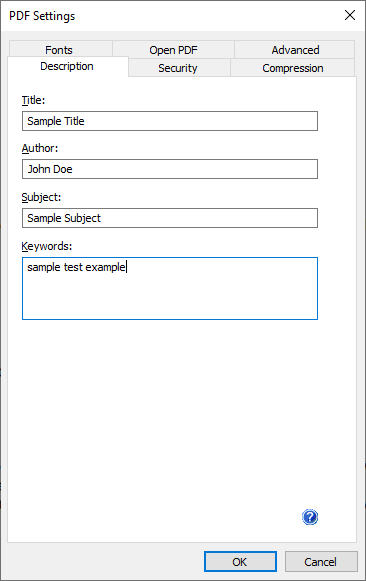Switch to the Security tab

click(178, 68)
